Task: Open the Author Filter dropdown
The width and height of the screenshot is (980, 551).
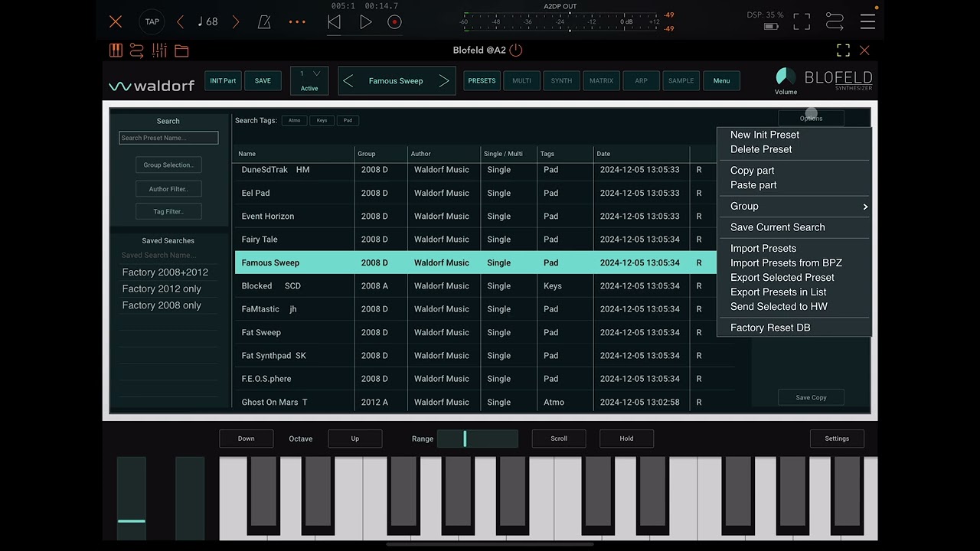Action: [168, 188]
